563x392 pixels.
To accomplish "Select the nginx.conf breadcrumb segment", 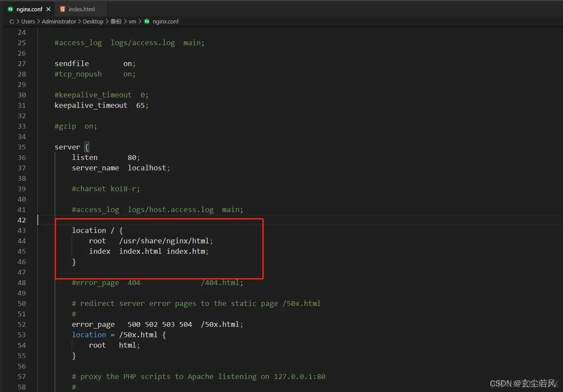I will [166, 21].
